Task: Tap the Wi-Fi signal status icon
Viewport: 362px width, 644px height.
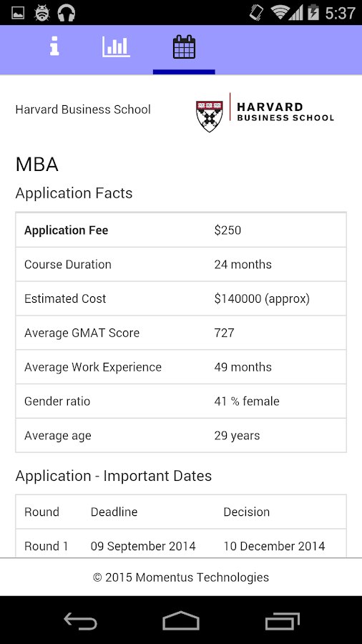Action: (x=279, y=12)
